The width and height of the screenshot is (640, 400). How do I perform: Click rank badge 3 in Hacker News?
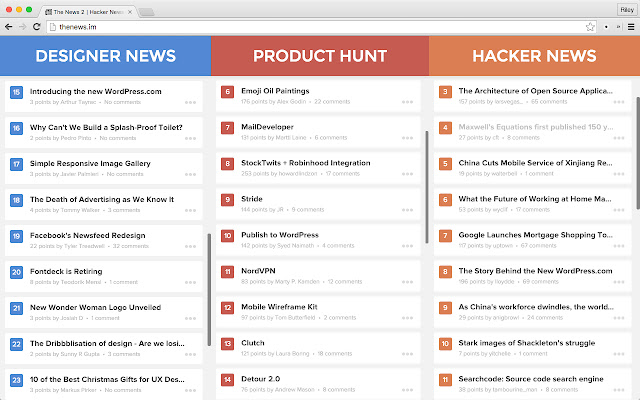[x=444, y=92]
